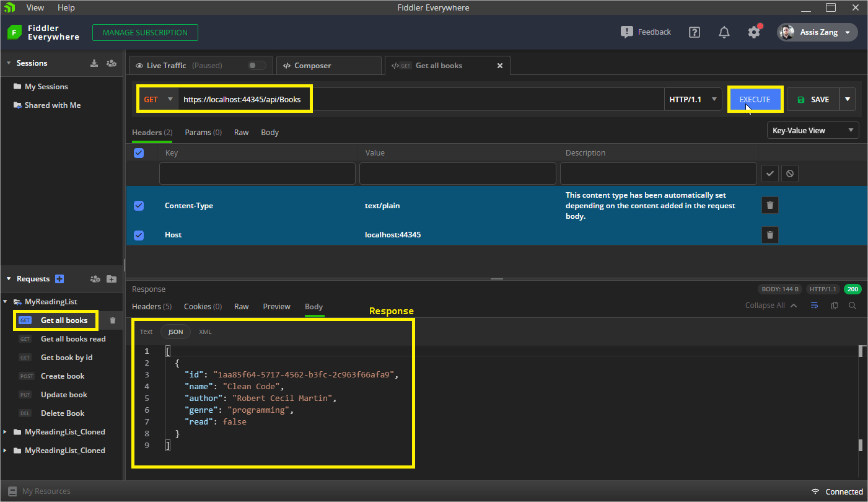This screenshot has height=502, width=868.
Task: Click the notifications bell icon
Action: tap(724, 32)
